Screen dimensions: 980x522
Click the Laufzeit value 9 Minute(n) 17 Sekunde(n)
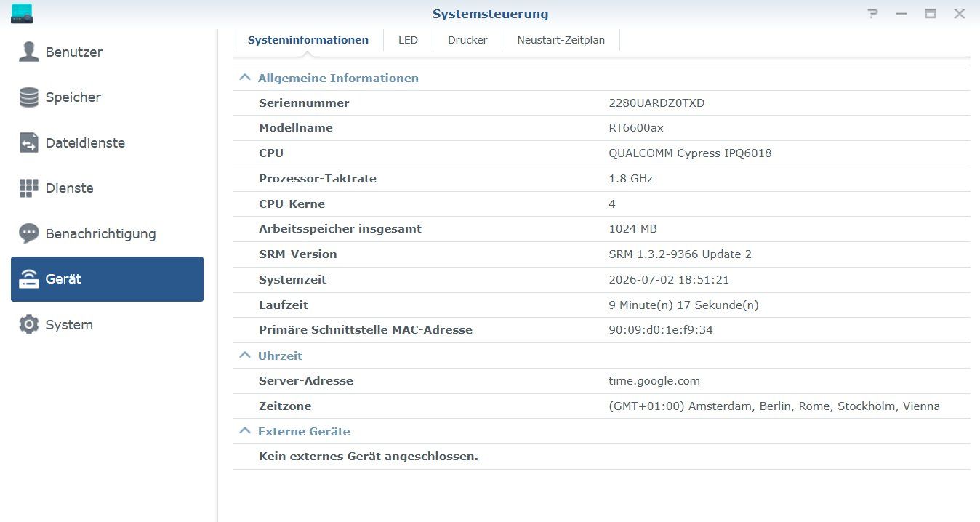click(683, 305)
